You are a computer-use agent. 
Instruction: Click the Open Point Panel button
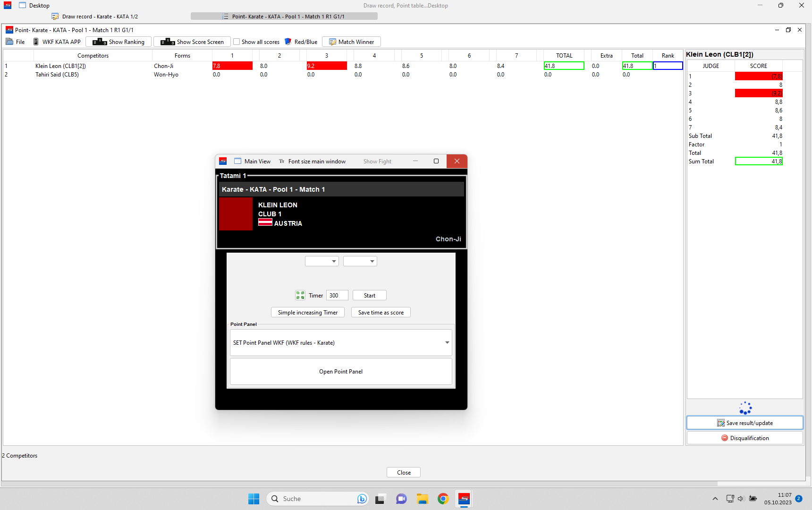pyautogui.click(x=341, y=371)
